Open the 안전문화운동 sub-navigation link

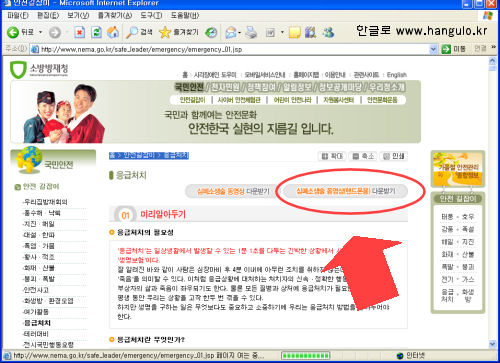click(382, 100)
